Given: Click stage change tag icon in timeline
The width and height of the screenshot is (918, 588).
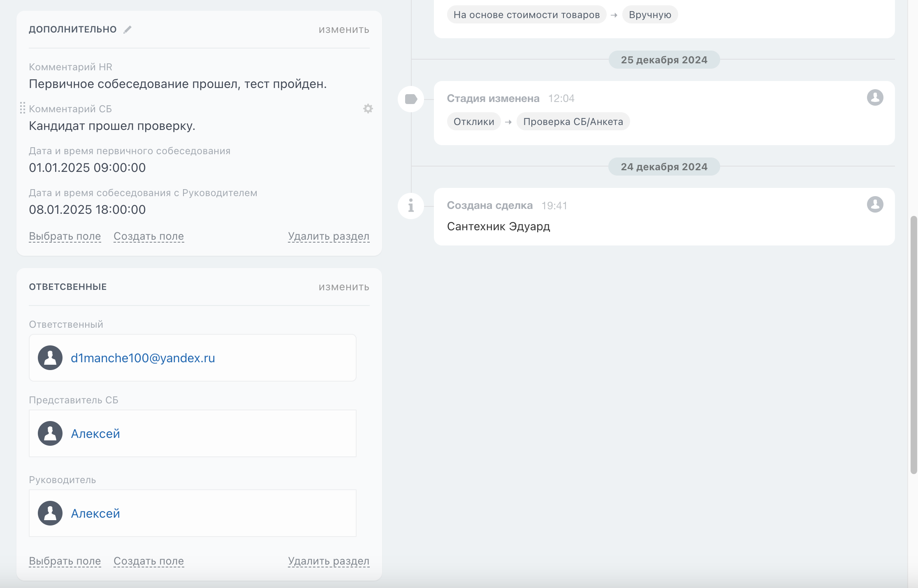Looking at the screenshot, I should click(x=411, y=99).
